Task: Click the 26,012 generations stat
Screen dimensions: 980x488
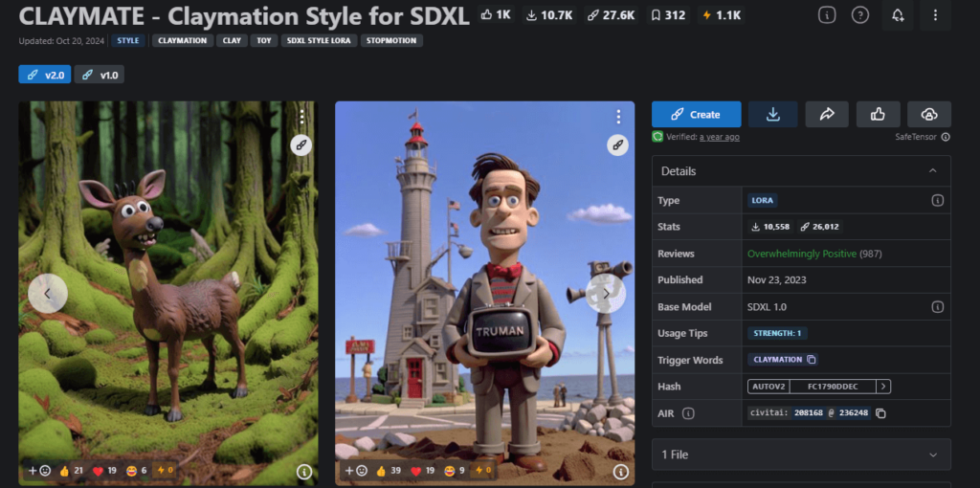Action: (819, 227)
